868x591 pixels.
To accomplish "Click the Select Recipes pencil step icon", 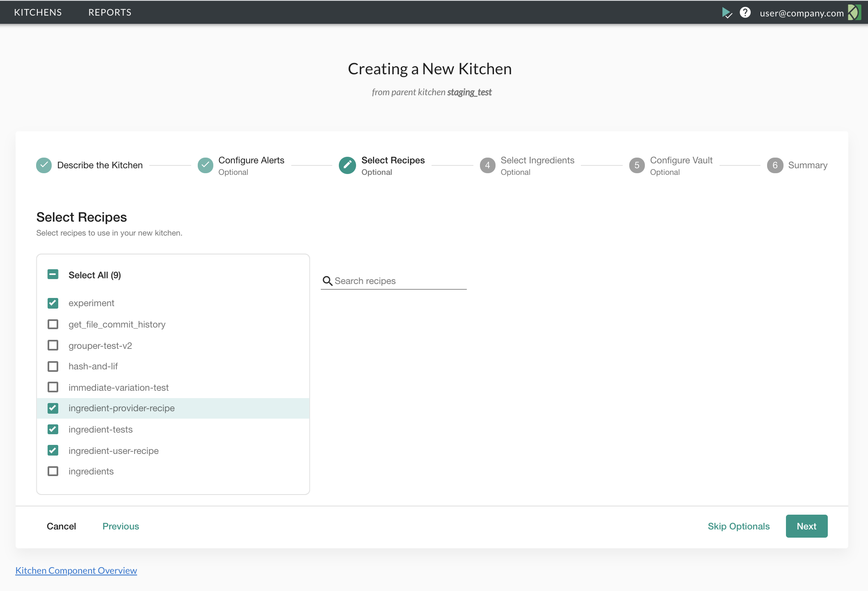I will pyautogui.click(x=347, y=165).
